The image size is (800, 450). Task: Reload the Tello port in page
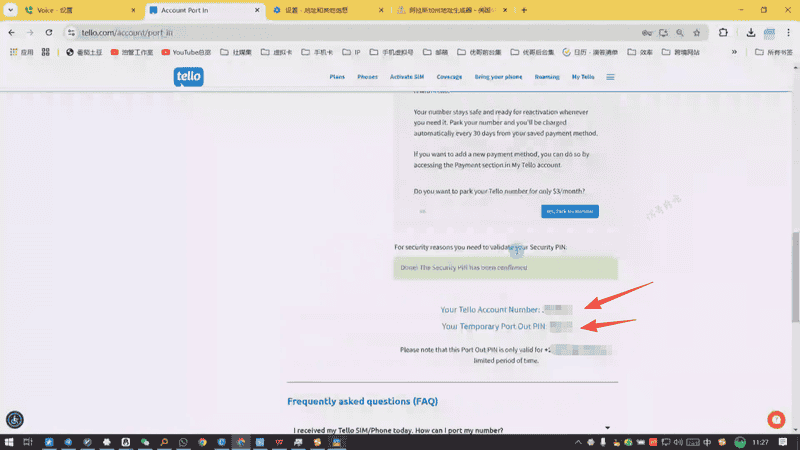(x=49, y=33)
